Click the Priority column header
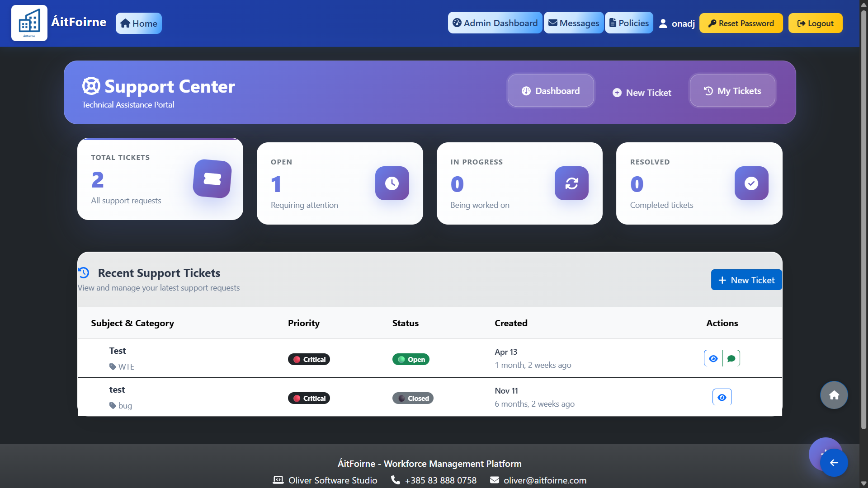 pos(304,323)
